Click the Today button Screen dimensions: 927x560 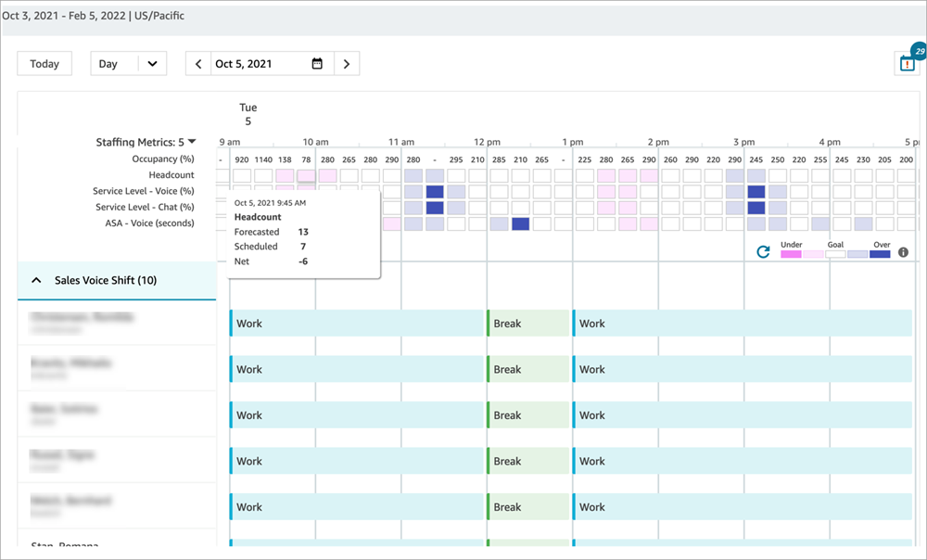click(x=44, y=63)
